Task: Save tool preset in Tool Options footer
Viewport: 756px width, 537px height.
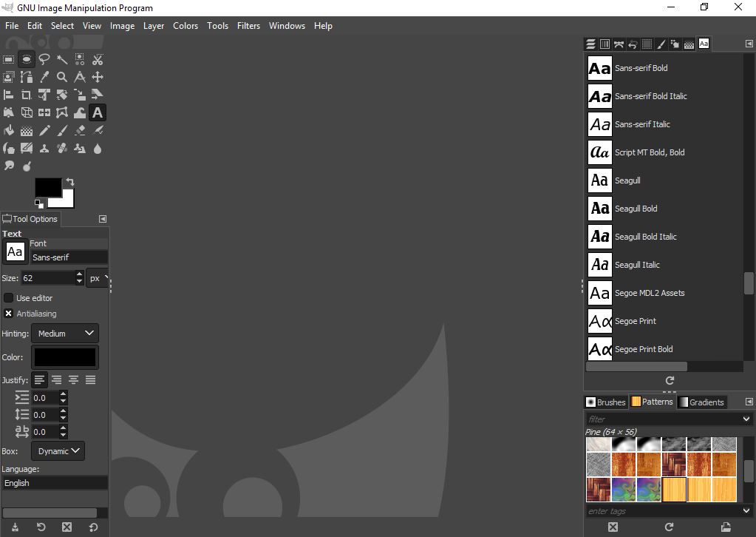Action: coord(15,527)
